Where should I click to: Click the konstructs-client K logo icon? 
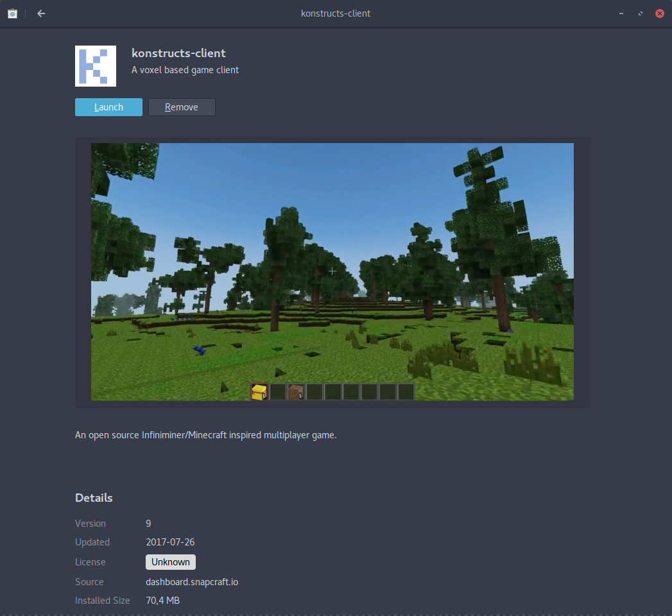(96, 66)
